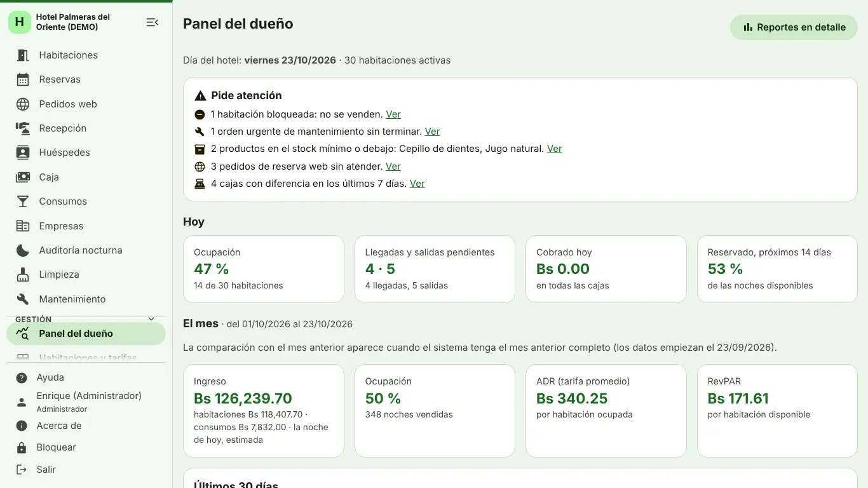
Task: Click the hotel logo letter H
Action: point(20,22)
